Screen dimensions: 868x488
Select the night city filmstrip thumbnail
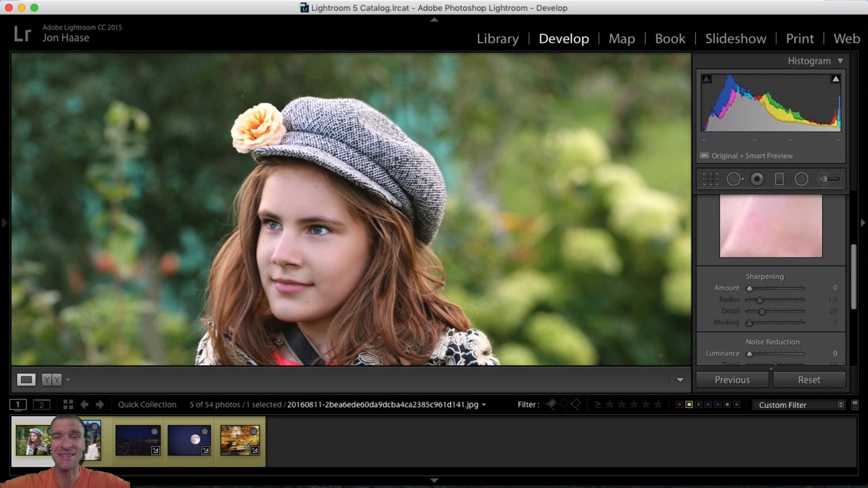pos(138,440)
